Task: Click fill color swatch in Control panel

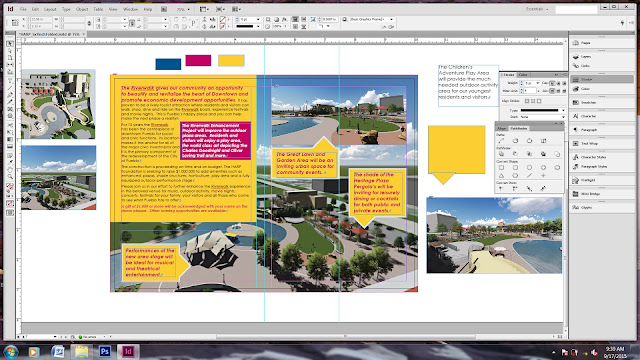Action: pyautogui.click(x=223, y=19)
